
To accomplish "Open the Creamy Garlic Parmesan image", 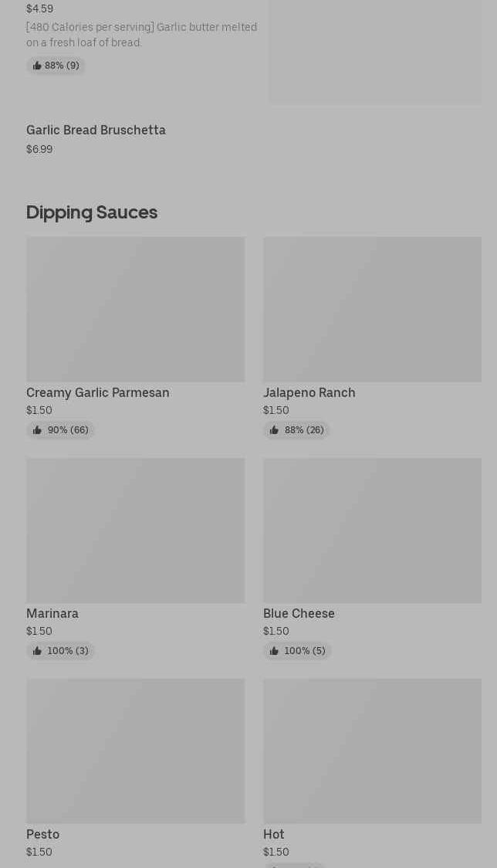I will tap(136, 310).
